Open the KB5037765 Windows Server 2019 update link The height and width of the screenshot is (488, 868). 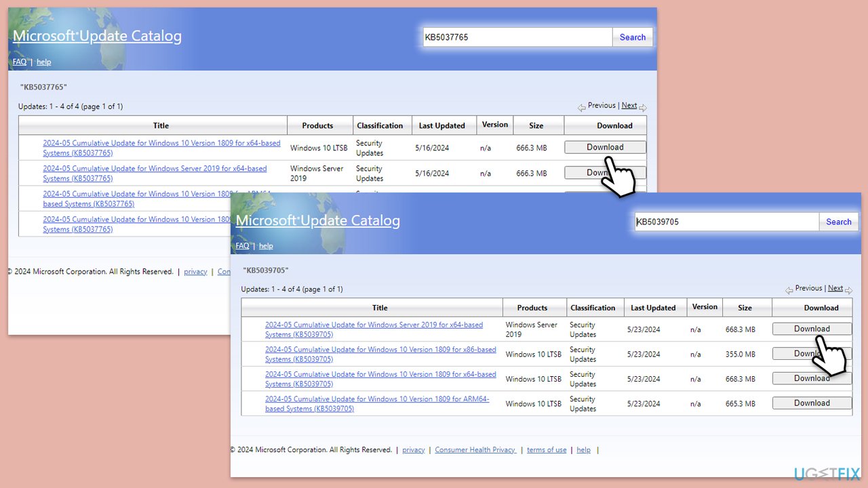[155, 174]
